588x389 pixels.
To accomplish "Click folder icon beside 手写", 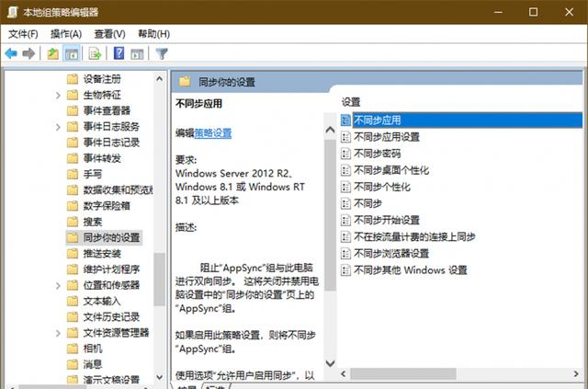I will [x=72, y=174].
